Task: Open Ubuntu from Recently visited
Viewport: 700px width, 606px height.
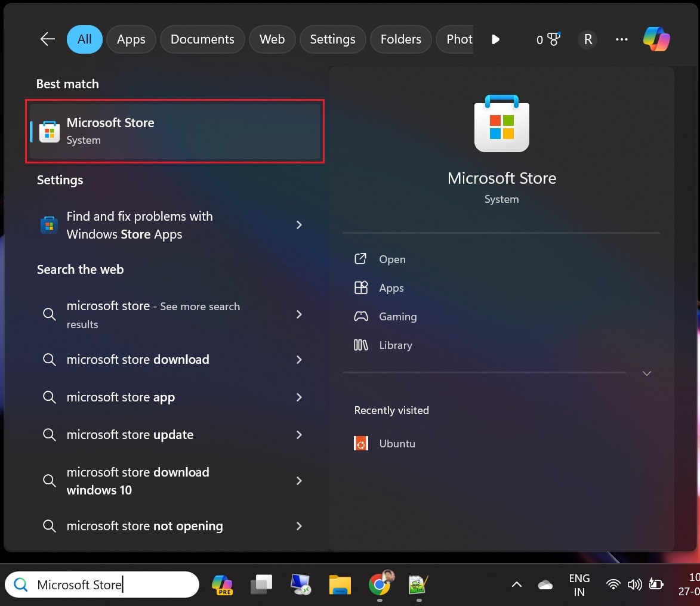Action: pos(397,443)
